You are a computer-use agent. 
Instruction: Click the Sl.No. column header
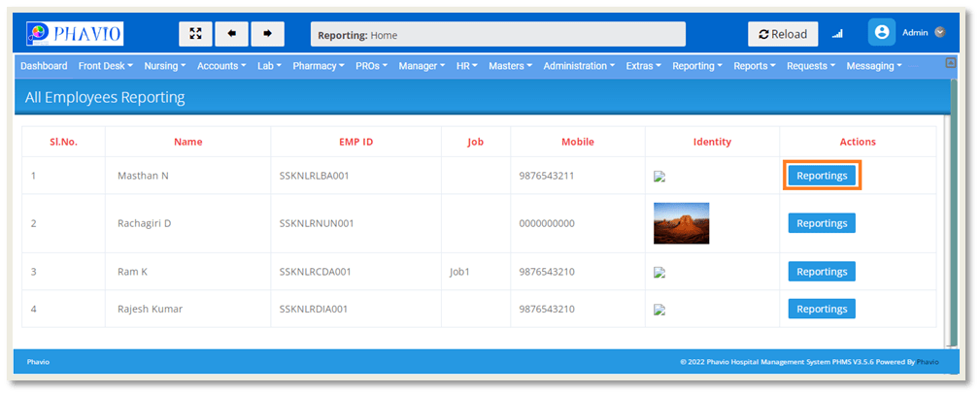64,142
